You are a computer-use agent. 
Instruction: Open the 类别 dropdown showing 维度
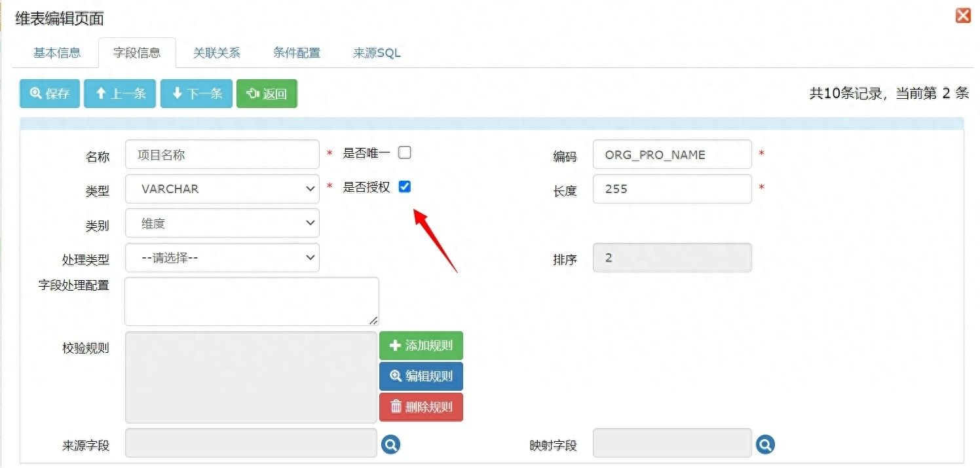click(222, 223)
